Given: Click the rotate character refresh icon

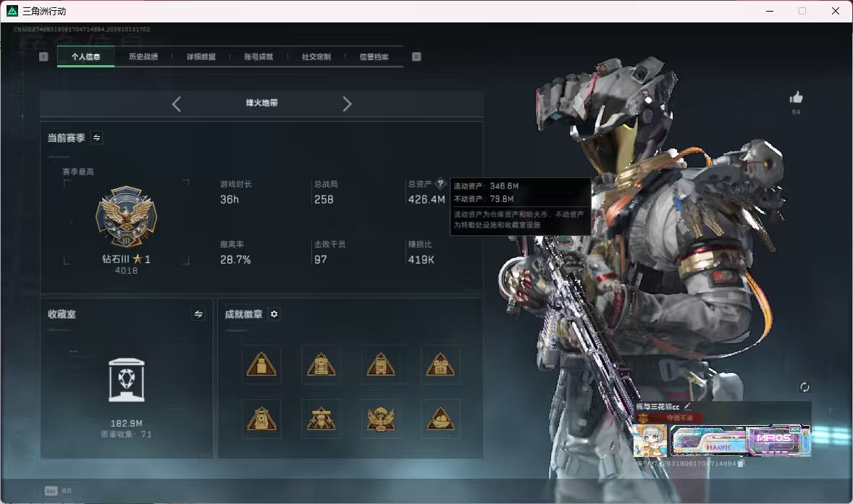Looking at the screenshot, I should point(804,387).
